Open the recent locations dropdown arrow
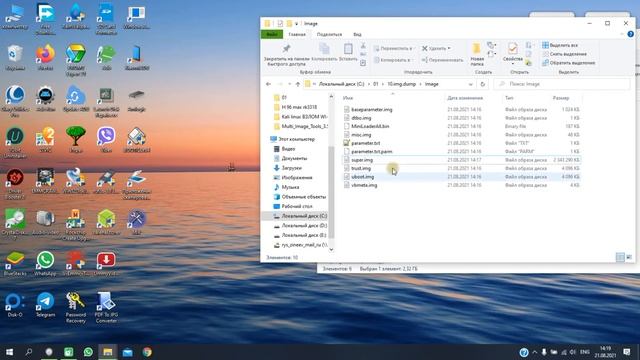 (289, 84)
